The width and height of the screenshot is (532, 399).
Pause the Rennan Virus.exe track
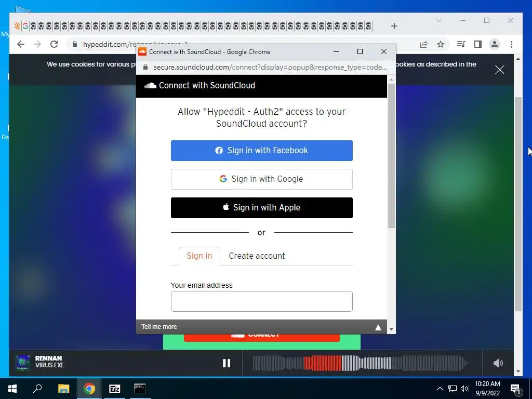(x=227, y=363)
